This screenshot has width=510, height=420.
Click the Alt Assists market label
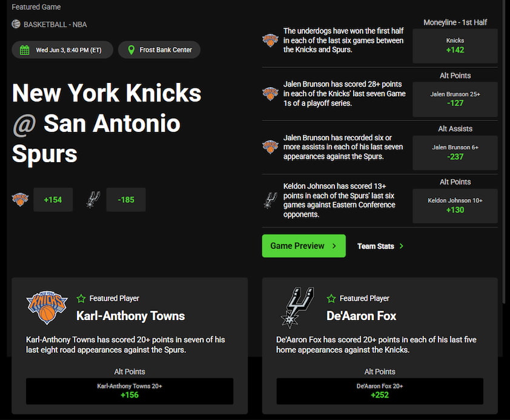tap(455, 129)
